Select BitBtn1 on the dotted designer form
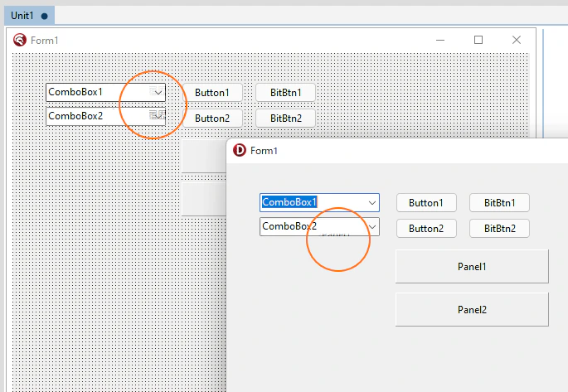Screen dimensions: 568x392 tap(286, 93)
